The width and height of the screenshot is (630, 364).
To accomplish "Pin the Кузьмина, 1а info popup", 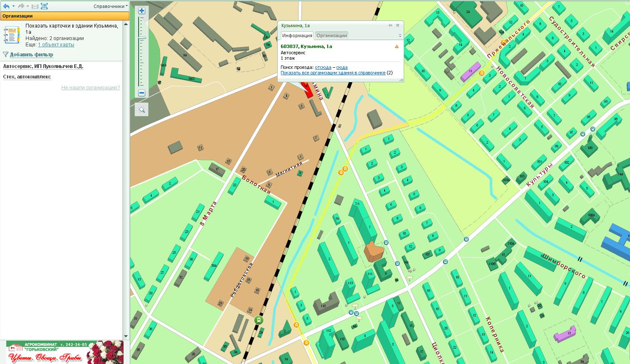I will point(390,25).
